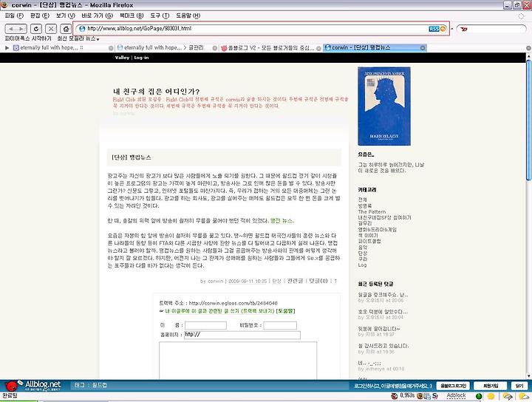Screen dimensions: 532x402
Task: Open the 파이어폭스 시작하기 bookmark
Action: [28, 38]
